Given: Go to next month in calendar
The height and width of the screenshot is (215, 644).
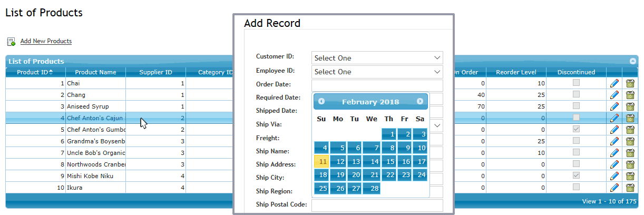Looking at the screenshot, I should click(420, 102).
